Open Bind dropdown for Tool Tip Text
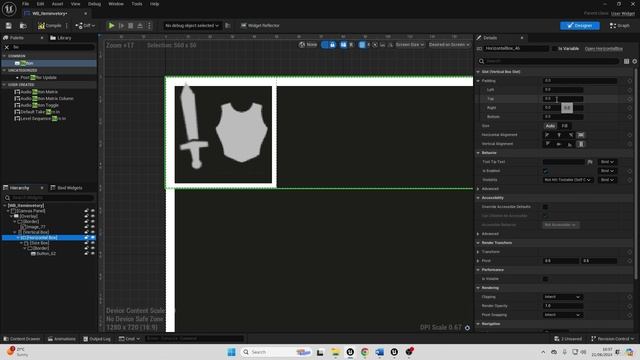Image resolution: width=640 pixels, height=360 pixels. coord(607,162)
